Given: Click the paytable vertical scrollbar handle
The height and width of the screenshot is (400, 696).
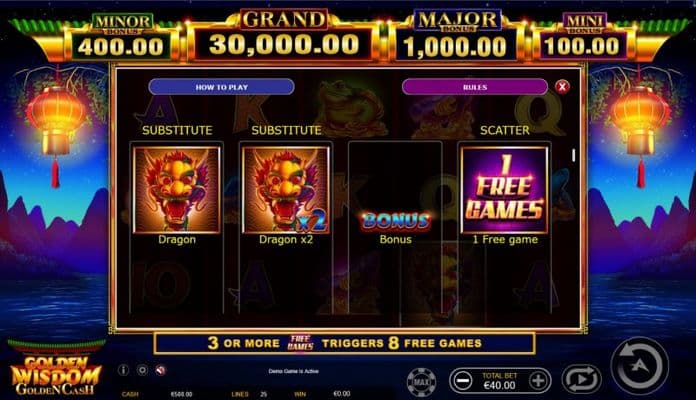Looking at the screenshot, I should 573,155.
